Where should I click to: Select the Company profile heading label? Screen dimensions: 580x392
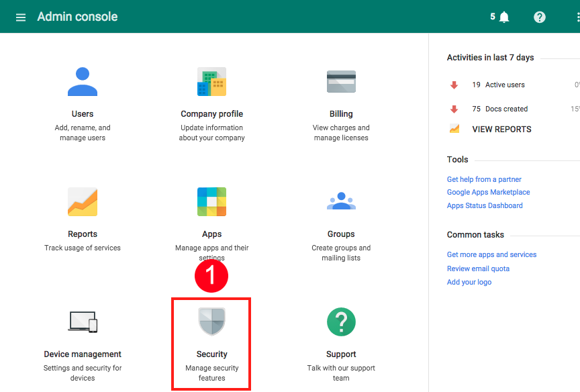[211, 114]
